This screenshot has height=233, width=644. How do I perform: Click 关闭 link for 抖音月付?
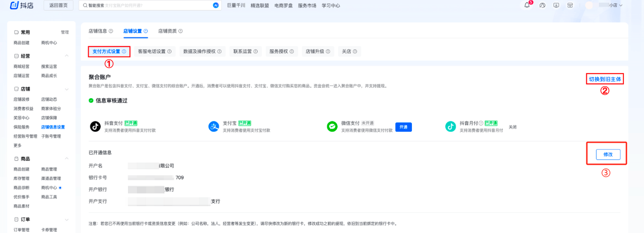513,127
